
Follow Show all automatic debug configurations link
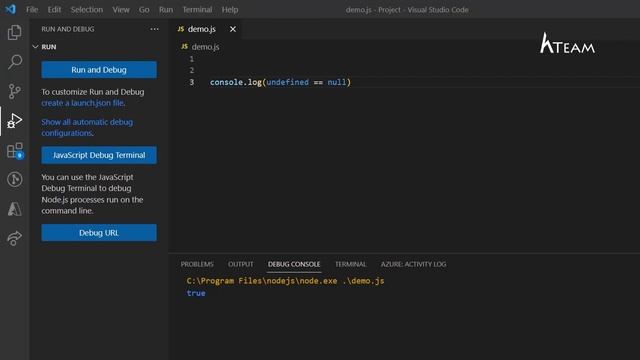[x=87, y=127]
